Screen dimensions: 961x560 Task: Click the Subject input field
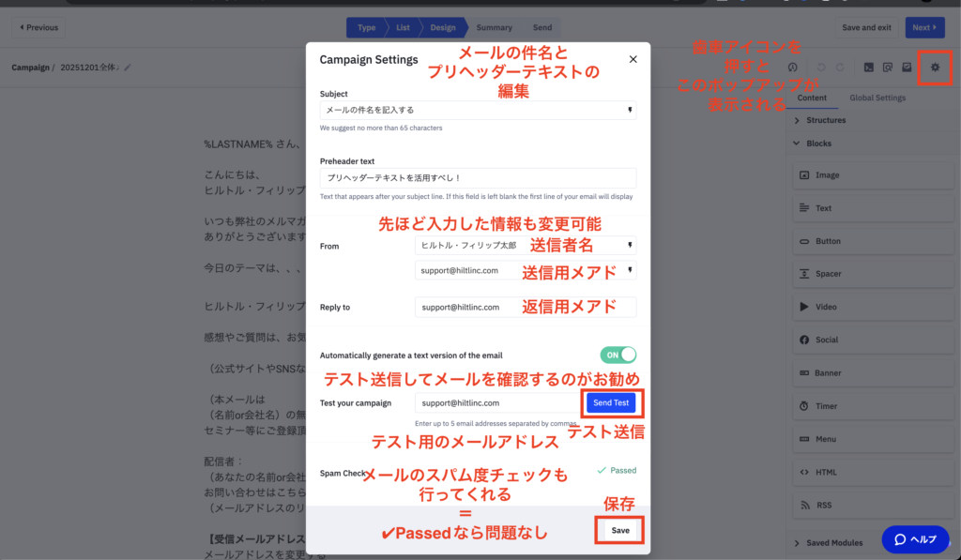pos(478,111)
